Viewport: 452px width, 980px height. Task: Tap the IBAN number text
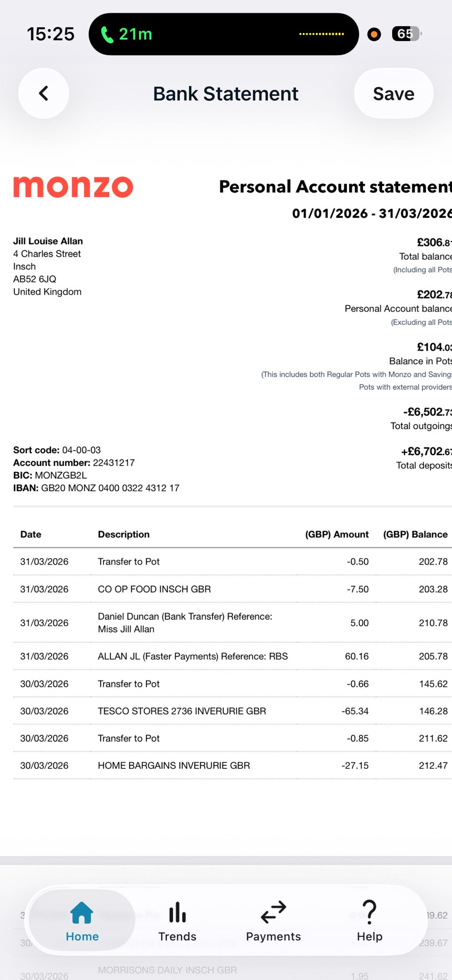110,488
